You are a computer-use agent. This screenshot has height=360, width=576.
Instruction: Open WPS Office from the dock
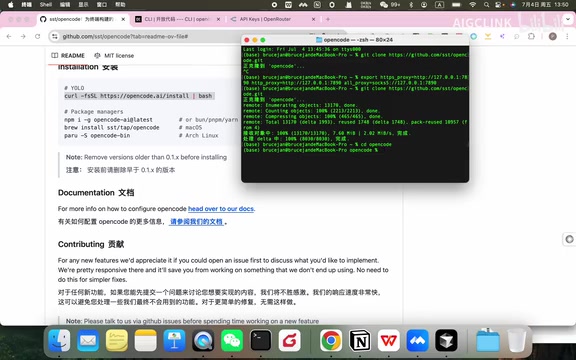[x=389, y=340]
